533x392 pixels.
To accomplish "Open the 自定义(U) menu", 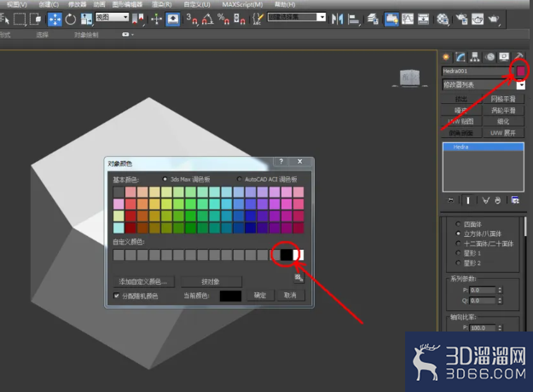I will (197, 4).
